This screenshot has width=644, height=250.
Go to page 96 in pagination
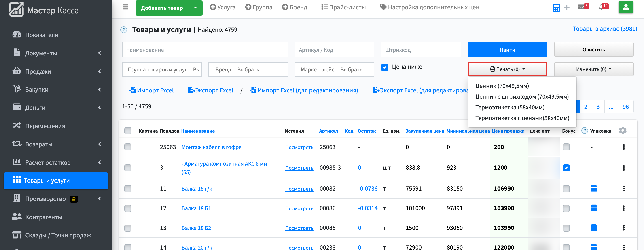click(625, 107)
